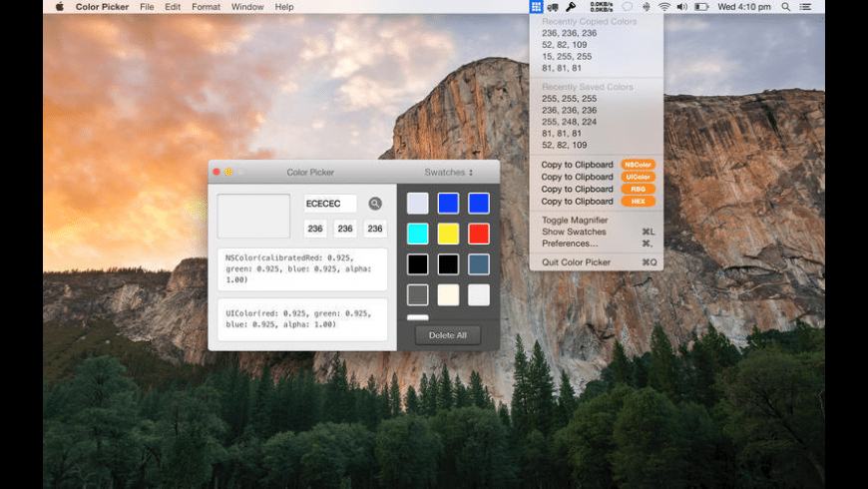Click the NSColor code text box

[302, 269]
